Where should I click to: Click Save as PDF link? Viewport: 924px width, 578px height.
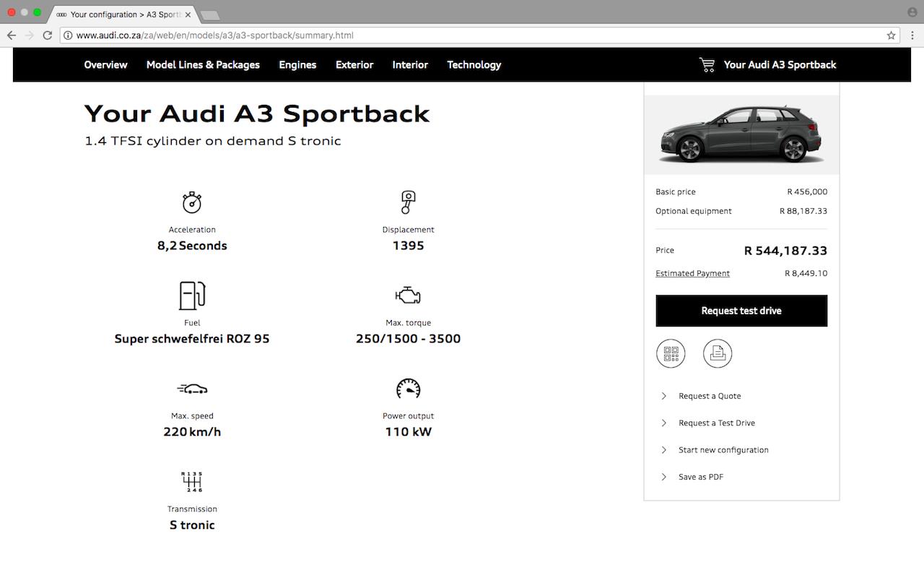tap(701, 477)
